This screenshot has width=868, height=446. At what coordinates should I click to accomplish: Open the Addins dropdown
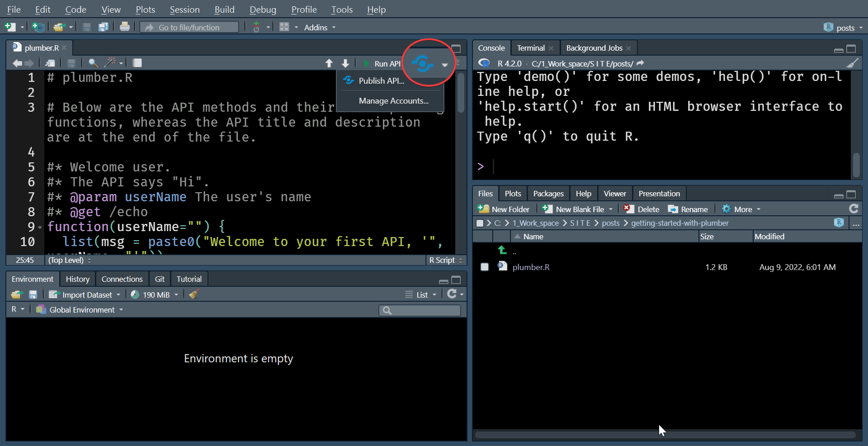pyautogui.click(x=319, y=27)
